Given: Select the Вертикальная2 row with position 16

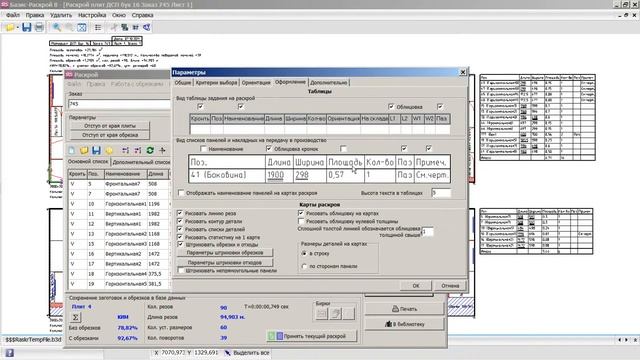Looking at the screenshot, I should 119,254.
